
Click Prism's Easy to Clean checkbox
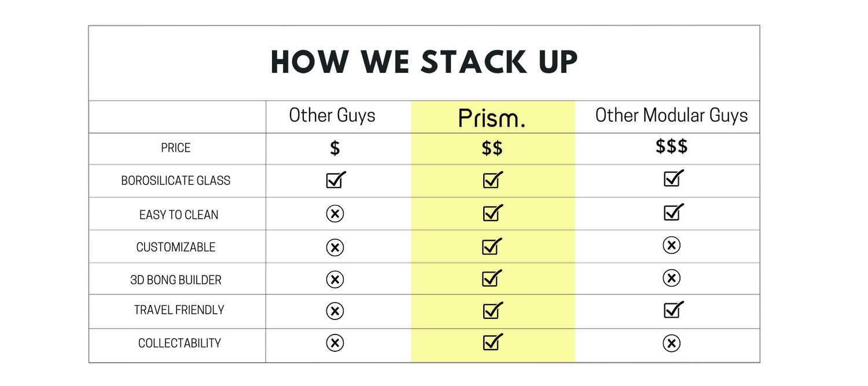pos(491,214)
